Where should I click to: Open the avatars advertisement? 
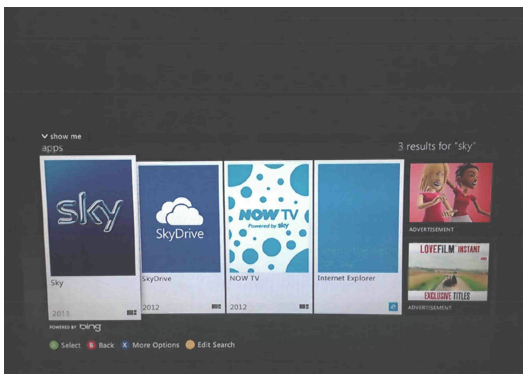[x=451, y=192]
